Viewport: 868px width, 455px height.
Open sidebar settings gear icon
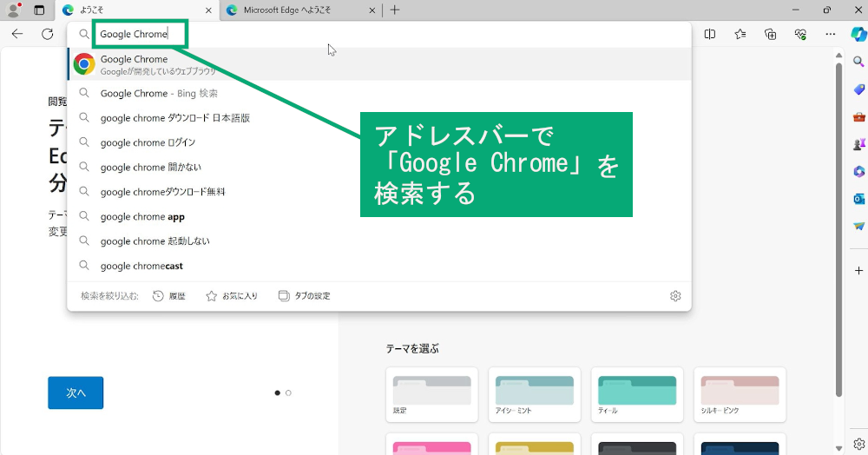[x=858, y=444]
